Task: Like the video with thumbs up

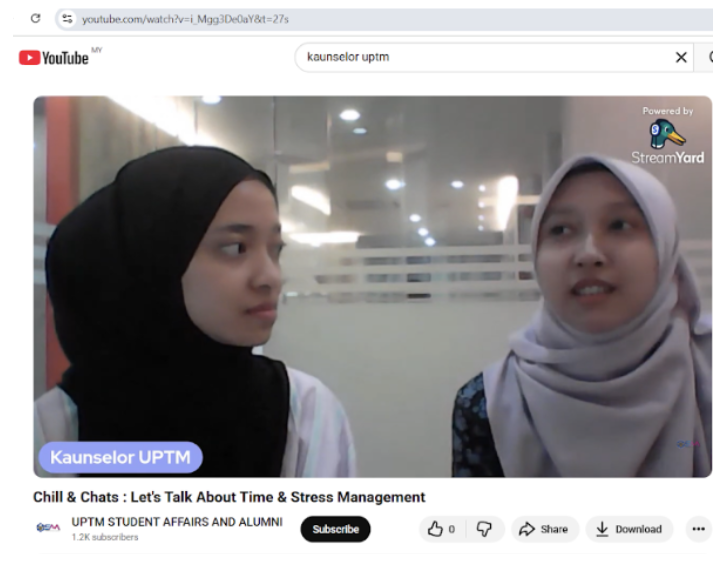Action: [x=441, y=529]
